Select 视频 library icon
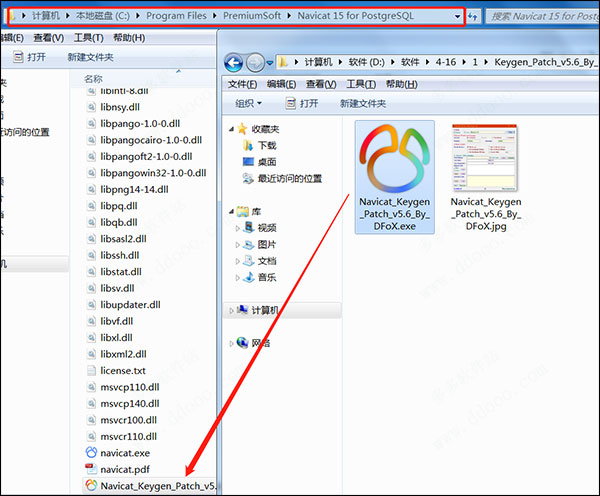600x496 pixels. tap(249, 227)
